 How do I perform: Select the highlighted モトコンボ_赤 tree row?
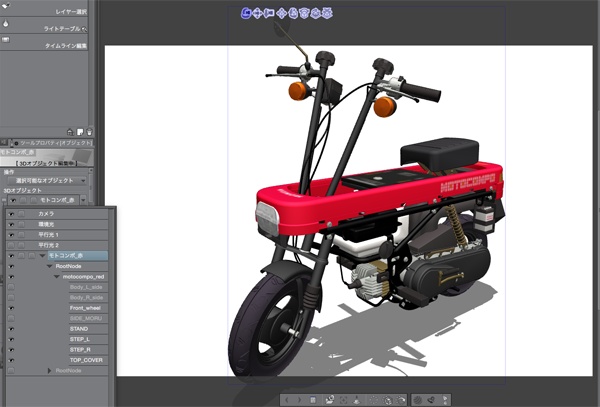pos(78,256)
